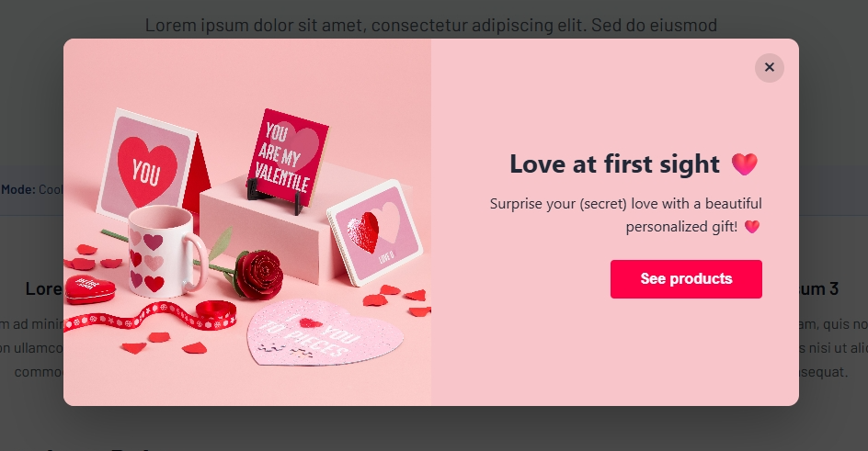
Task: Click the dimmed 'Lore' column heading on the left
Action: (44, 288)
